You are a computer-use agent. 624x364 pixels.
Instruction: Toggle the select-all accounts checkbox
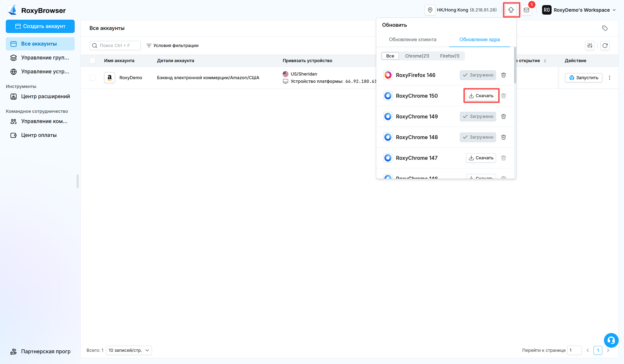(92, 61)
